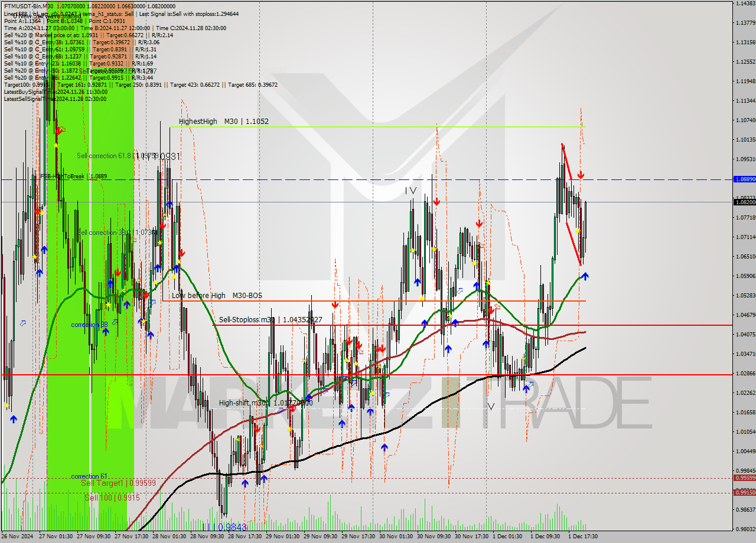Click the 'correction 61' label
The image size is (756, 543).
coord(89,476)
